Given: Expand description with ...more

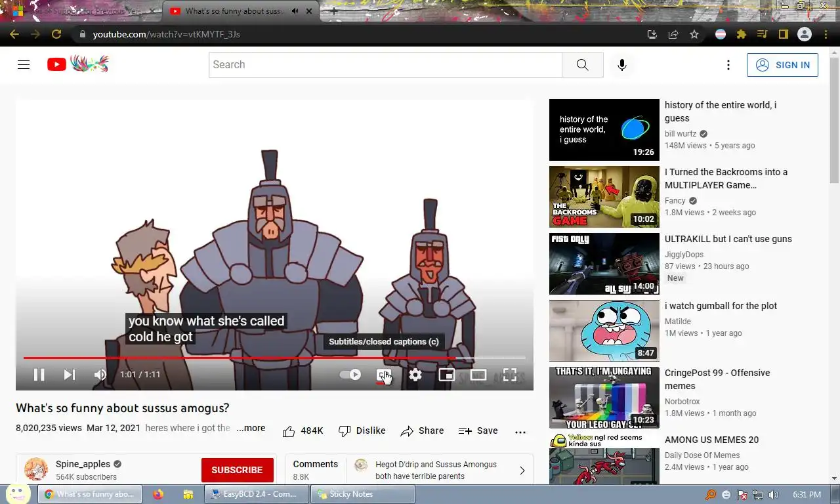Looking at the screenshot, I should click(251, 428).
